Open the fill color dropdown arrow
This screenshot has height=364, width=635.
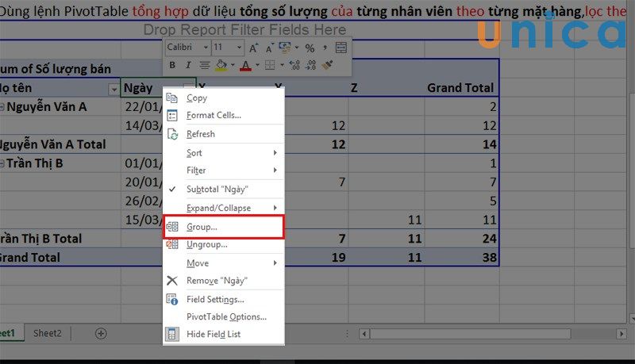point(233,65)
